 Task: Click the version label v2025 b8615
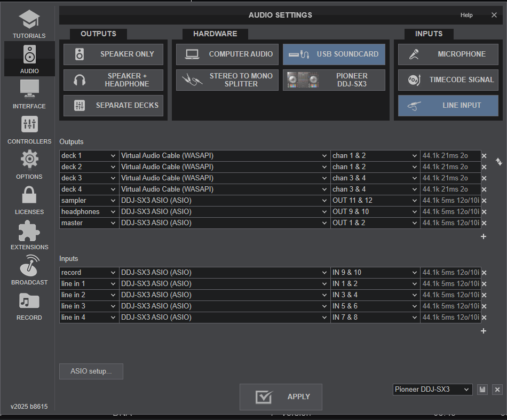click(29, 407)
